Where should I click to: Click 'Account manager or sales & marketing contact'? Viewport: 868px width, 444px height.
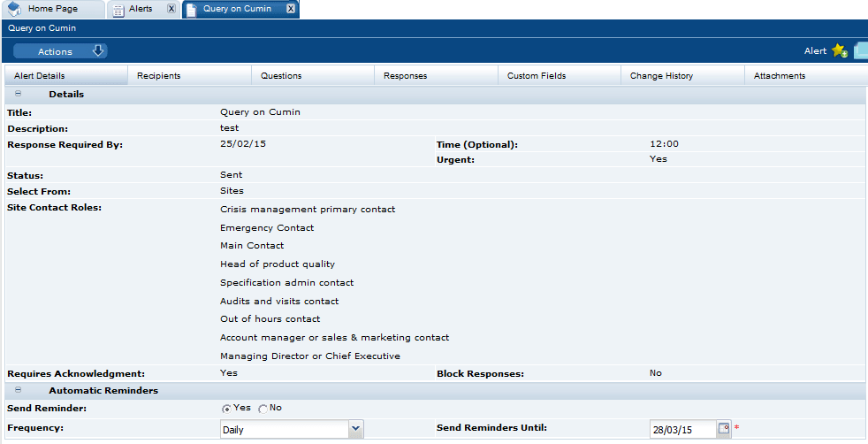[x=334, y=337]
